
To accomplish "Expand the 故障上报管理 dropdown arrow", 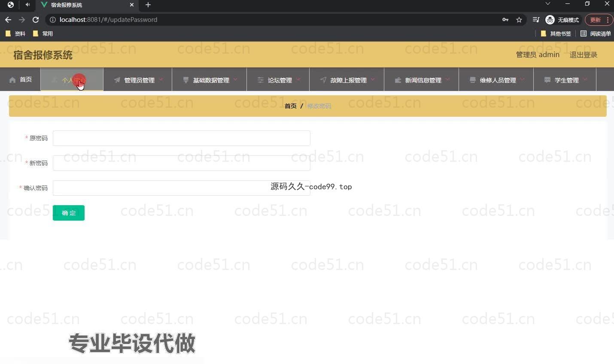I will 373,79.
